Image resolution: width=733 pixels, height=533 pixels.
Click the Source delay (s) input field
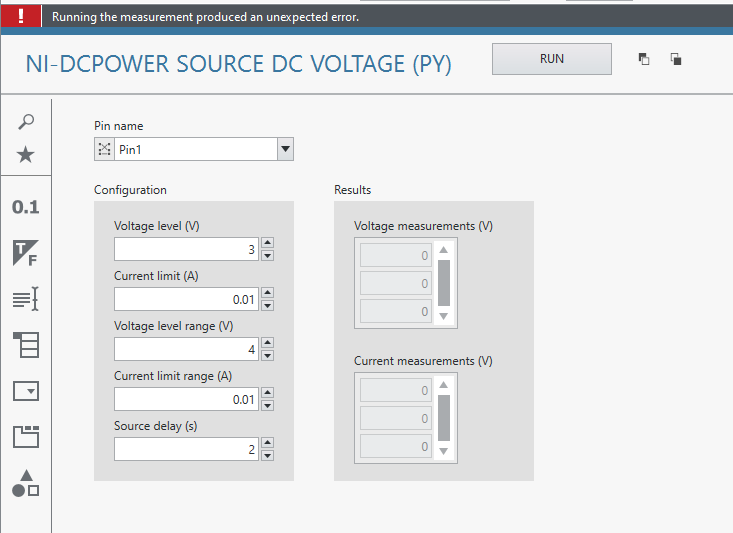pos(186,449)
